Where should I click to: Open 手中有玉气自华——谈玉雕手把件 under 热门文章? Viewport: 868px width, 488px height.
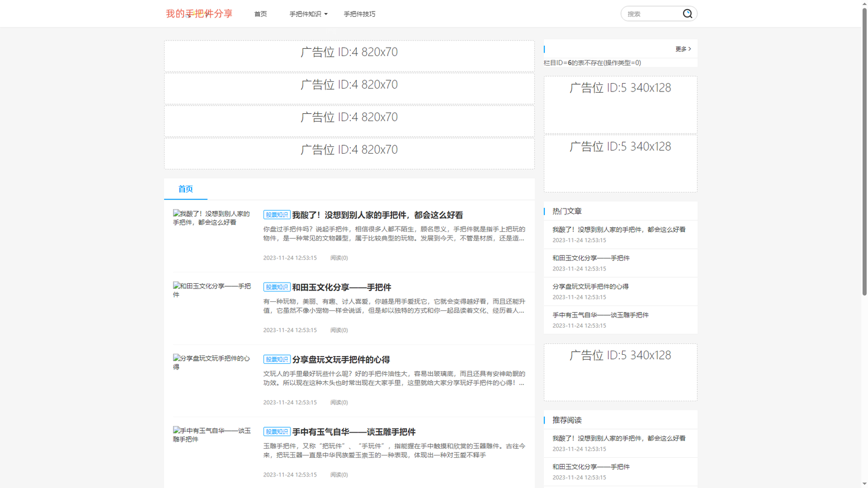tap(600, 315)
